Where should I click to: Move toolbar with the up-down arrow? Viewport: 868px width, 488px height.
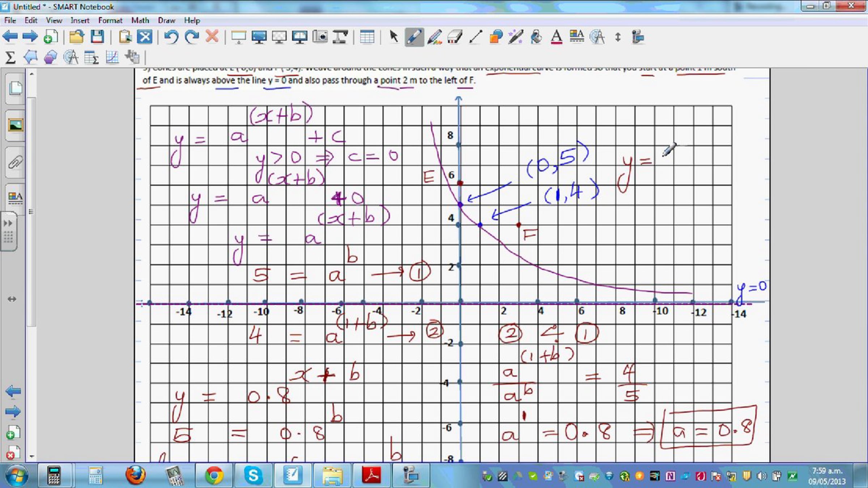coord(618,37)
